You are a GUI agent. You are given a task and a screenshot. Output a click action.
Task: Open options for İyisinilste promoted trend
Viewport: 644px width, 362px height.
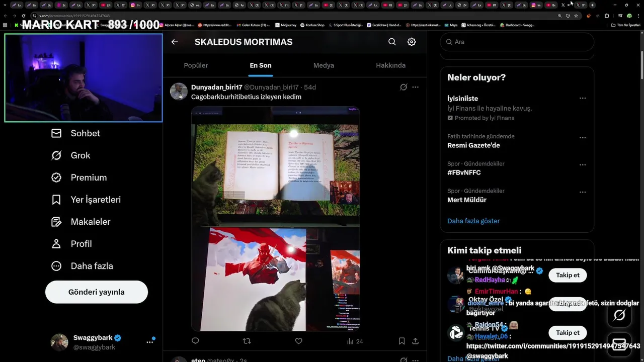[x=582, y=99]
